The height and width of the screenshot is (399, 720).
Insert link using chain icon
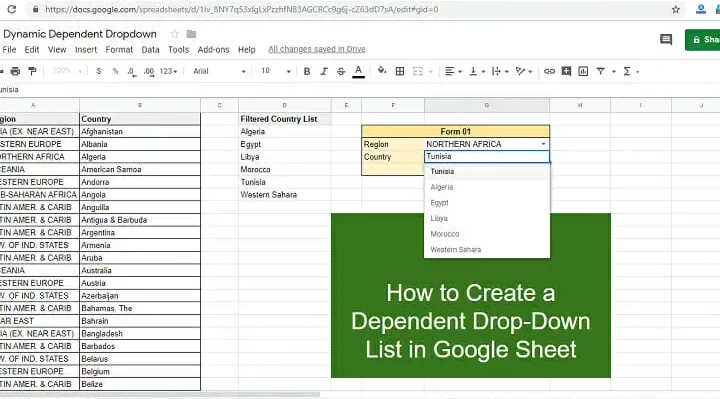[x=549, y=71]
